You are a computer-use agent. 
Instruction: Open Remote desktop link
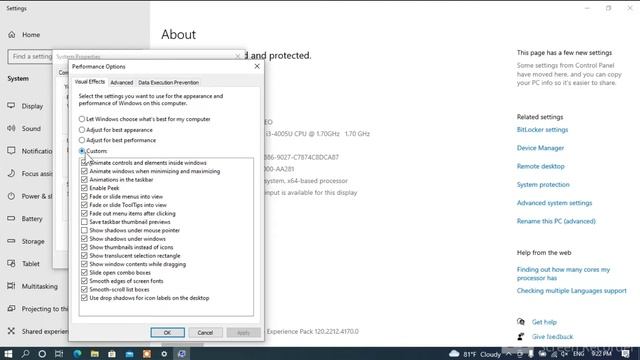coord(540,166)
